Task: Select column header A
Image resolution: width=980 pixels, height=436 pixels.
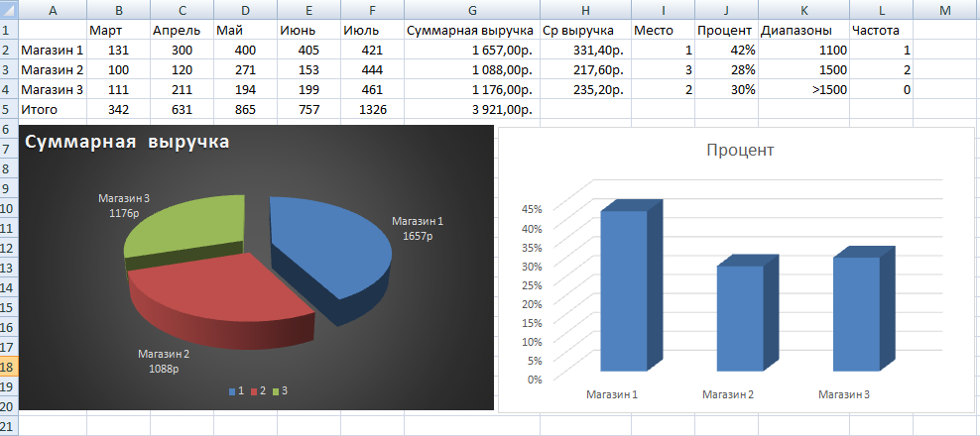Action: pyautogui.click(x=53, y=10)
